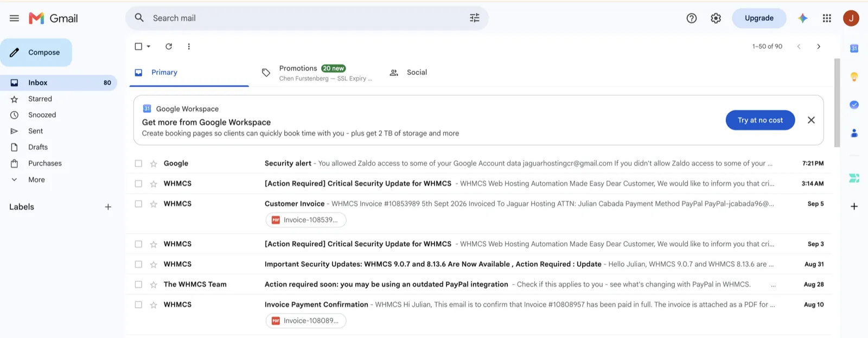
Task: Open the Inbox folder
Action: [59, 82]
